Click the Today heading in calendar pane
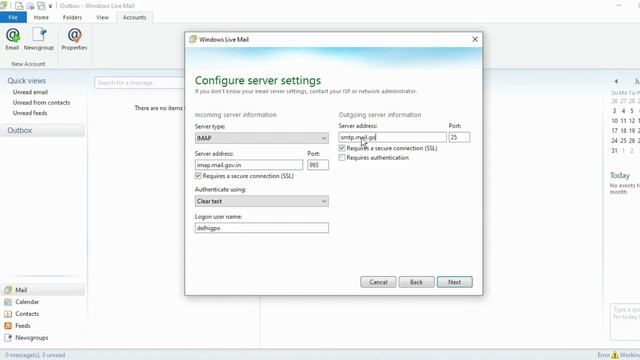The height and width of the screenshot is (360, 640). (x=620, y=176)
